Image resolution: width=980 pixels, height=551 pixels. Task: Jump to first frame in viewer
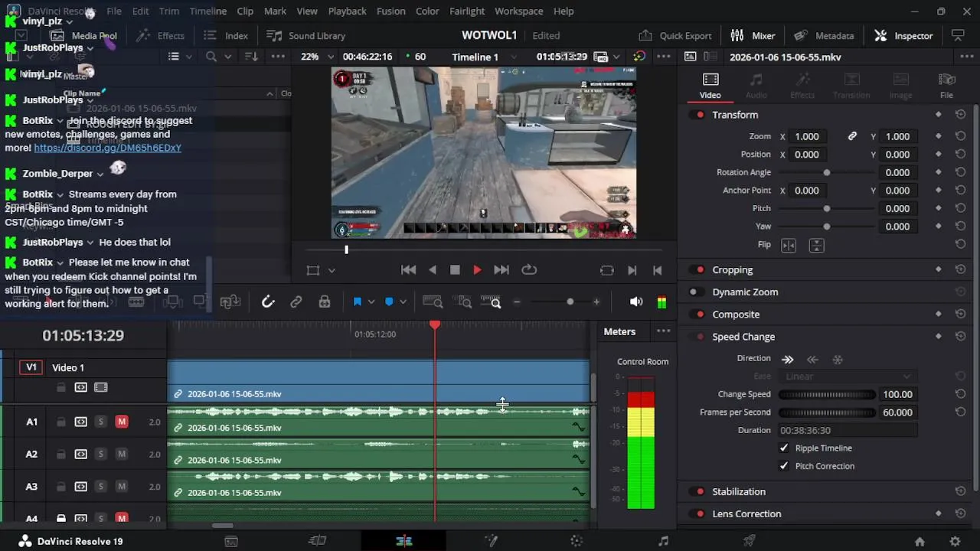pyautogui.click(x=408, y=270)
